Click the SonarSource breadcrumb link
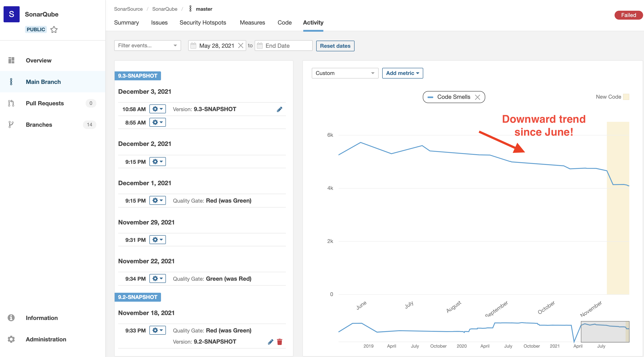 coord(128,9)
